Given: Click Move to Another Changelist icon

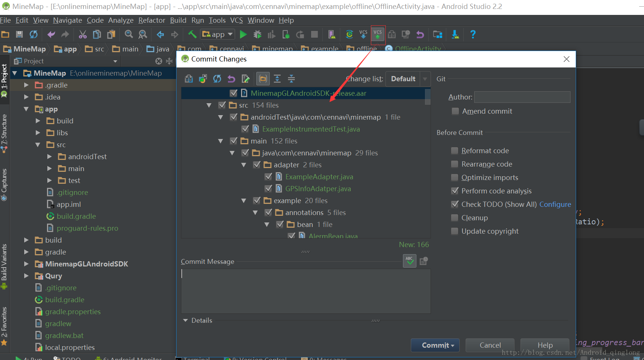Looking at the screenshot, I should (x=203, y=79).
